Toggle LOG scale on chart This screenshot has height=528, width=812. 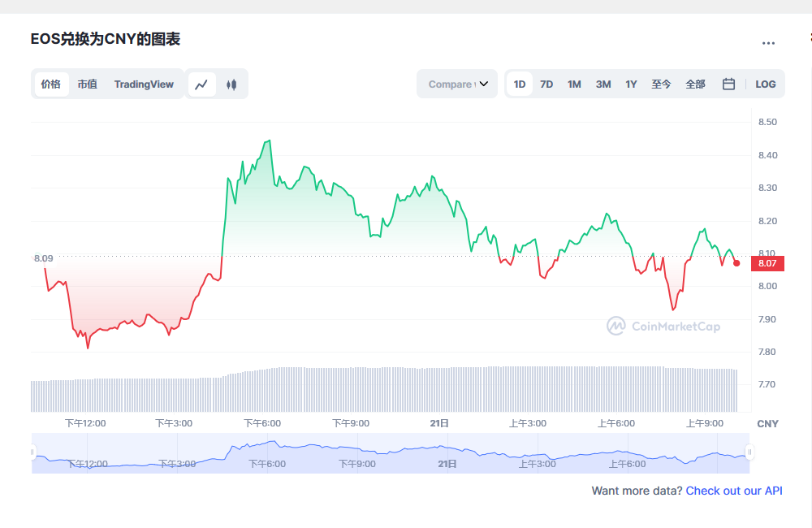click(765, 84)
